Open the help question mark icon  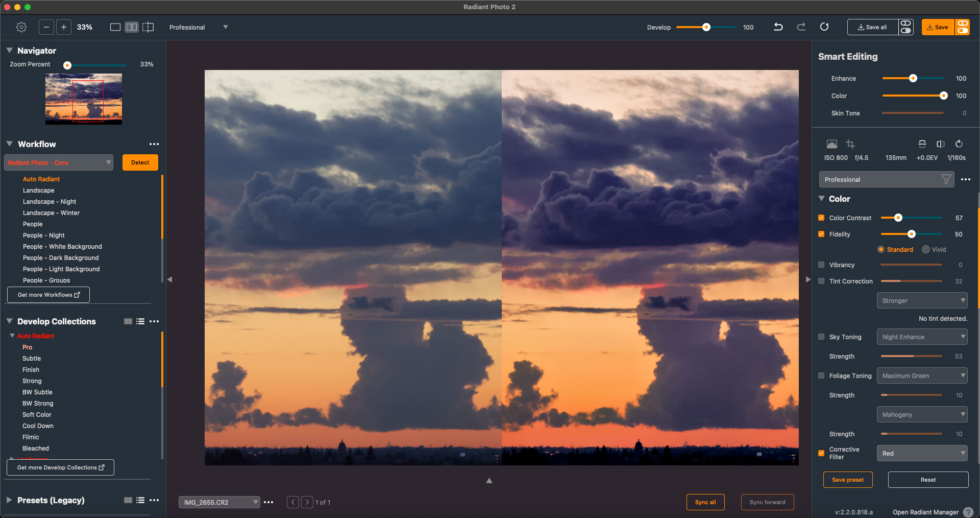pos(968,512)
